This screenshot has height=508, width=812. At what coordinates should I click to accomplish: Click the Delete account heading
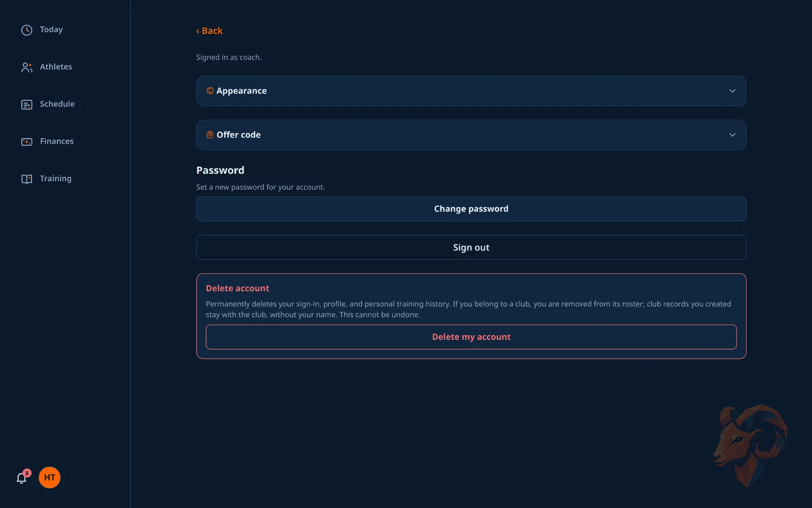point(238,288)
